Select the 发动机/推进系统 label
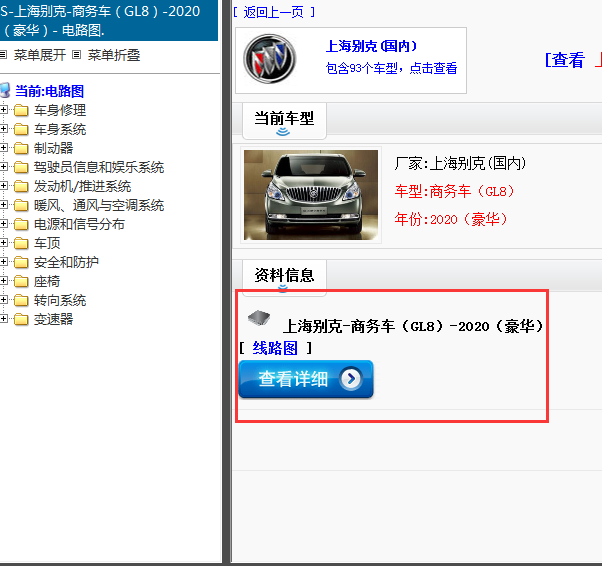This screenshot has width=602, height=566. [83, 186]
